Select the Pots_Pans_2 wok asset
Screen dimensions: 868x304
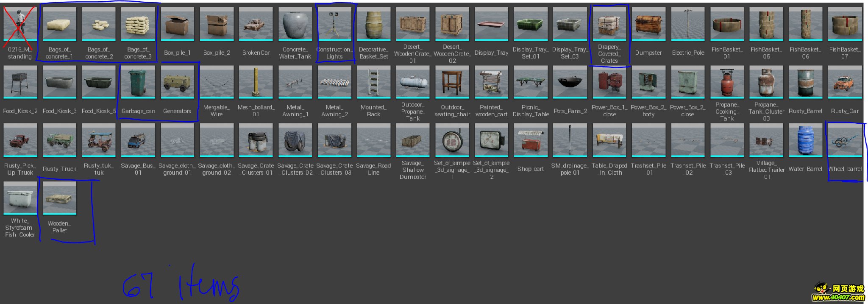tap(570, 82)
